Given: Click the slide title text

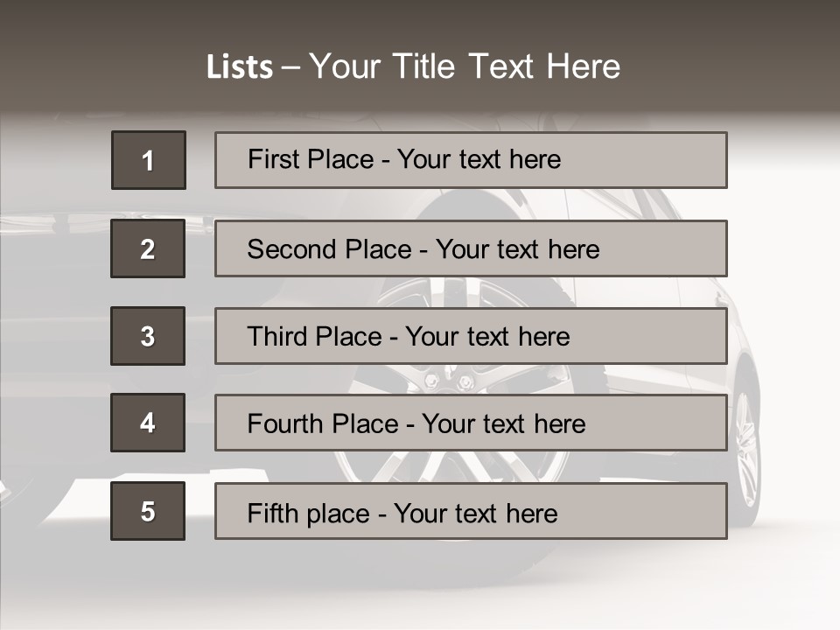Looking at the screenshot, I should tap(413, 66).
